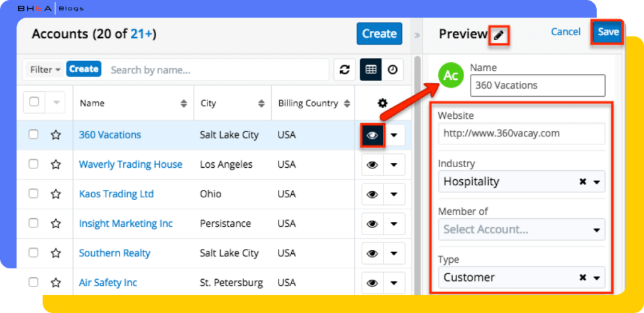
Task: Open the 360 Vacations account link
Action: pyautogui.click(x=109, y=135)
